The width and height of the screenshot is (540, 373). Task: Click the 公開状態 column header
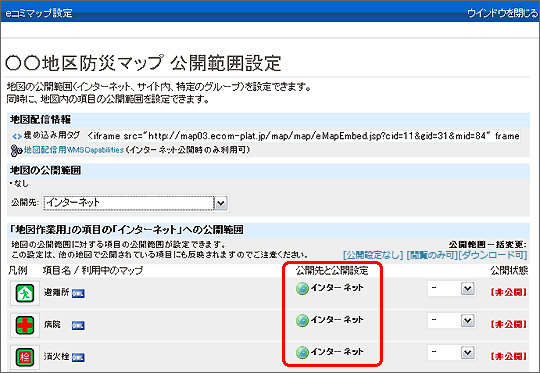[509, 271]
